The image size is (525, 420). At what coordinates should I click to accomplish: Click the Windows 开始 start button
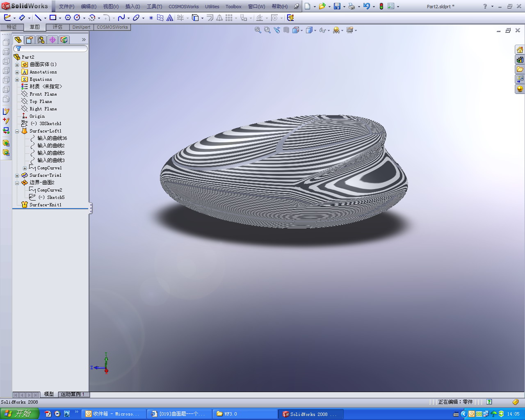pyautogui.click(x=19, y=414)
